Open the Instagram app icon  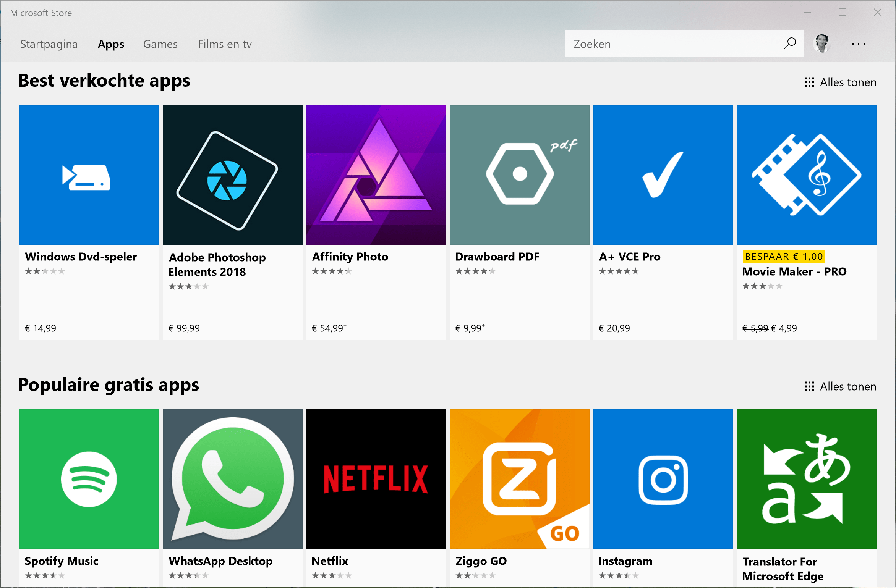click(663, 479)
